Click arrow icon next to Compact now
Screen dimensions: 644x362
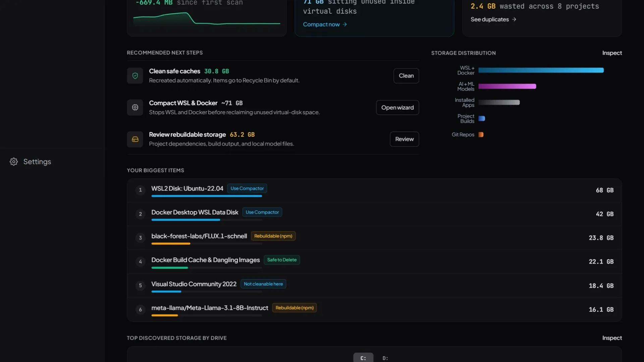click(344, 24)
